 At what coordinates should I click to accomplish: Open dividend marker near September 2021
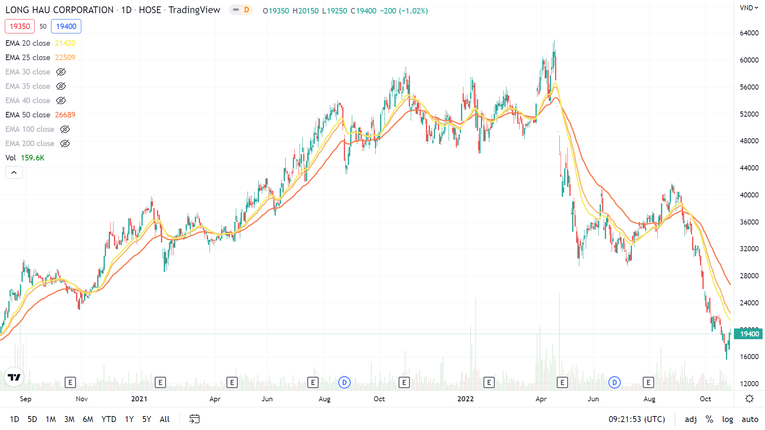point(344,382)
